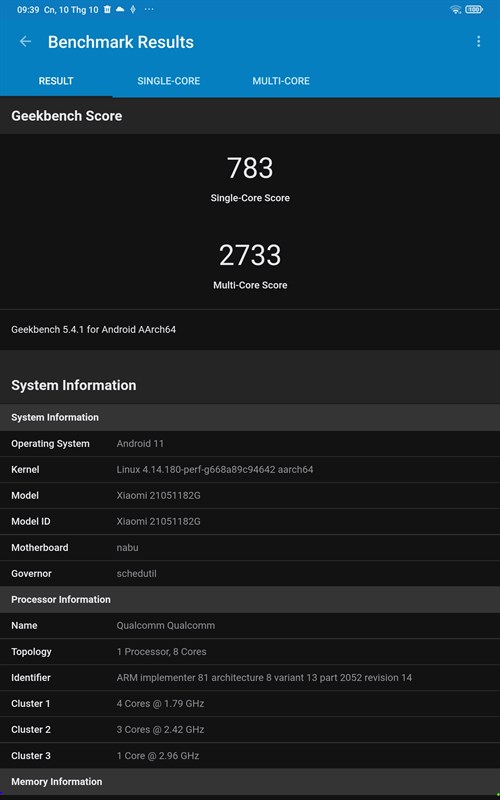Image resolution: width=500 pixels, height=800 pixels.
Task: Tap the Single-Core Score label
Action: click(x=250, y=198)
